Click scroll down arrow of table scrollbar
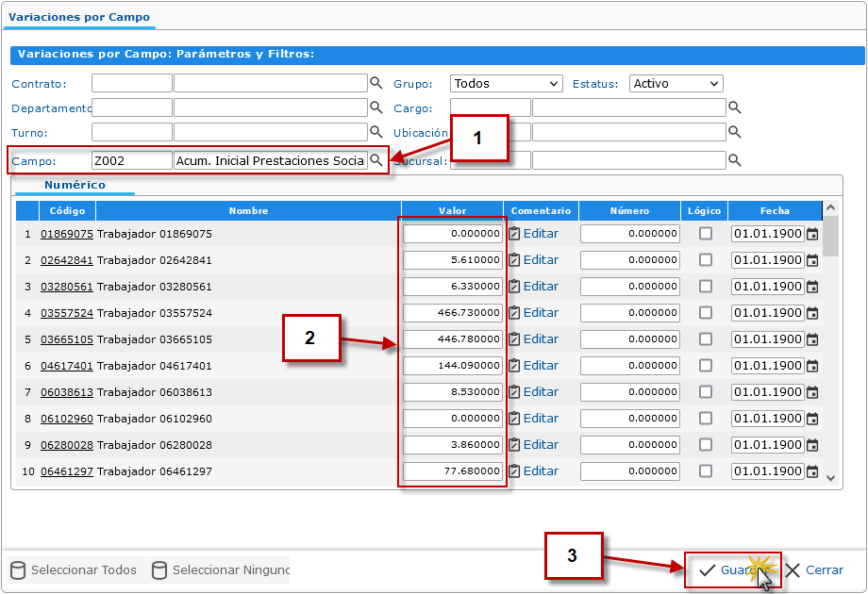 pos(830,478)
